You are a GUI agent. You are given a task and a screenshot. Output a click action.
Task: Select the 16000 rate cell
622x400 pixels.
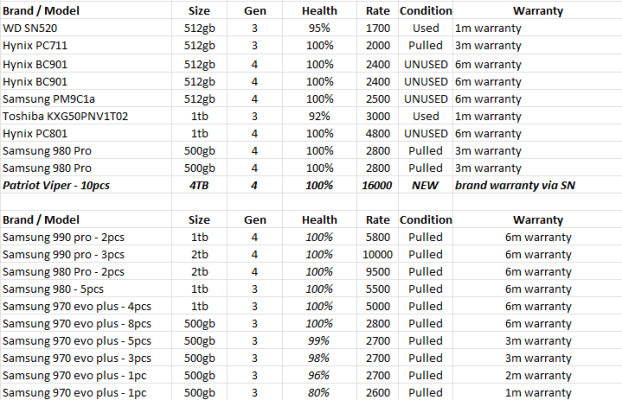(377, 185)
